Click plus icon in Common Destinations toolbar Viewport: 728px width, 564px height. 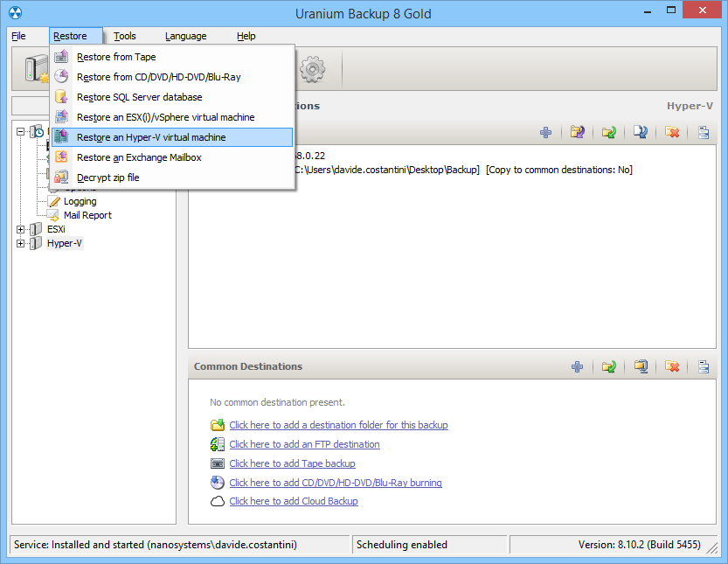[x=577, y=366]
